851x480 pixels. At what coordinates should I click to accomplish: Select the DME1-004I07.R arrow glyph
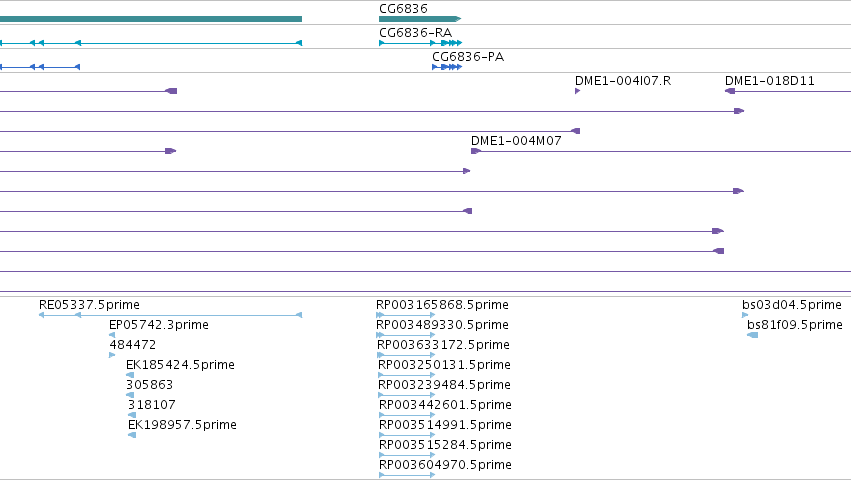tap(577, 91)
